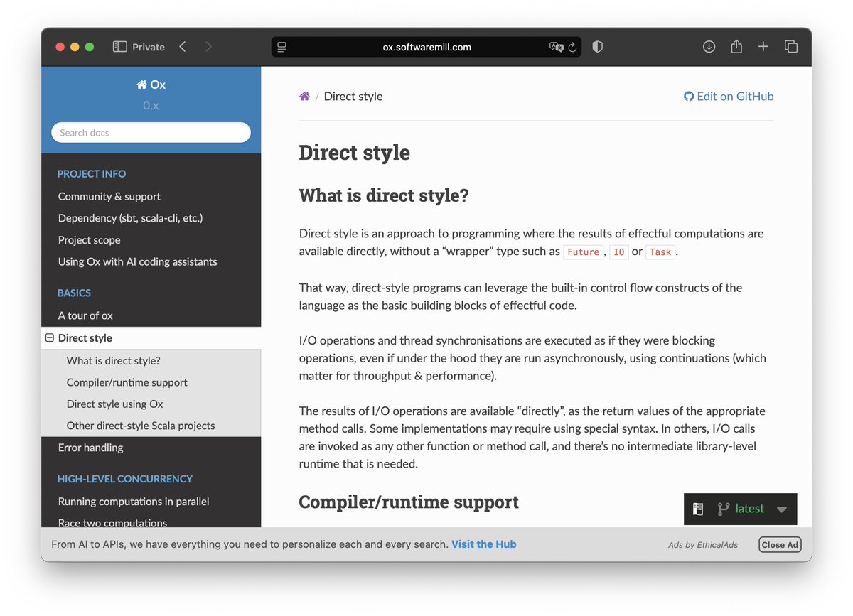Click the BASICS section heading

pyautogui.click(x=74, y=293)
